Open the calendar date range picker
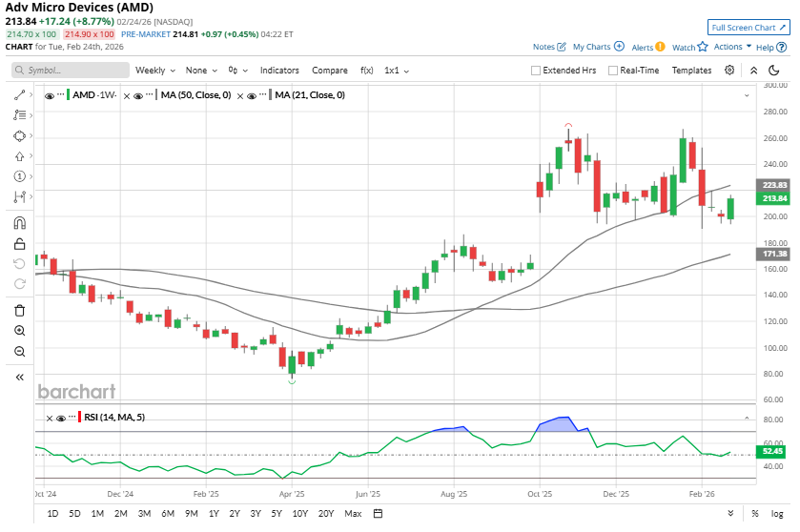The image size is (800, 532). point(378,514)
